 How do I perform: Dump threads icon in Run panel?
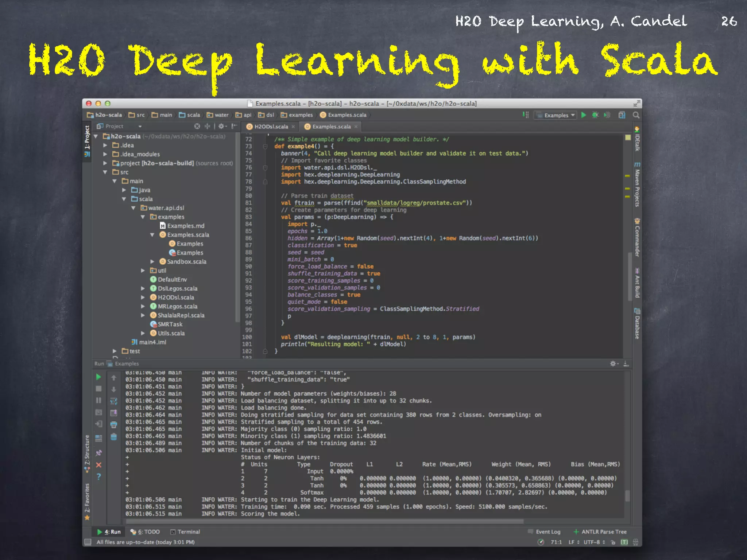[98, 412]
